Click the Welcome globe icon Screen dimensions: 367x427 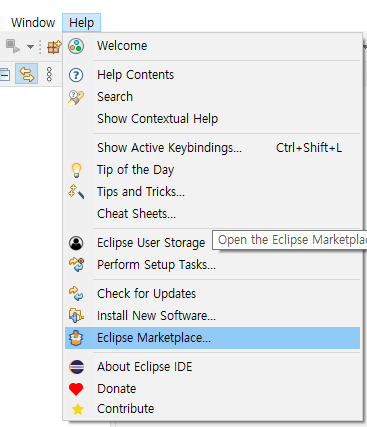coord(76,46)
